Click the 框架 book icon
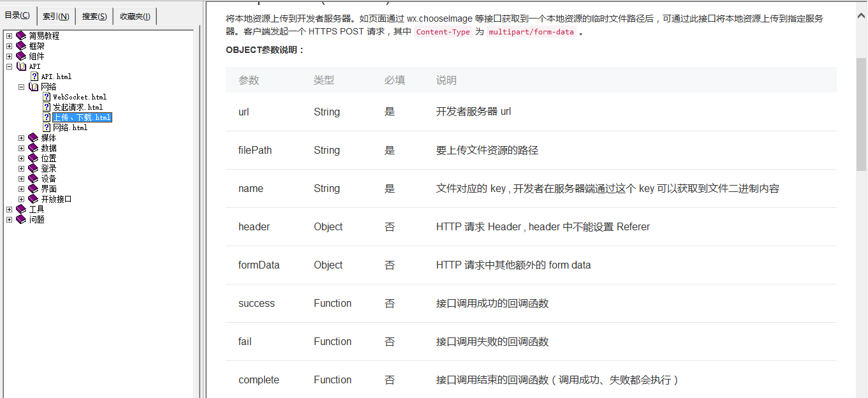 point(21,46)
